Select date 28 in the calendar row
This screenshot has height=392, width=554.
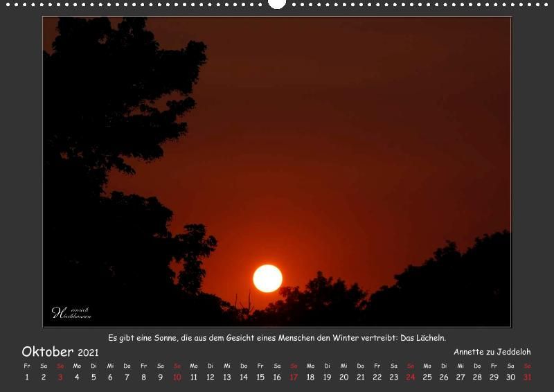pos(477,377)
